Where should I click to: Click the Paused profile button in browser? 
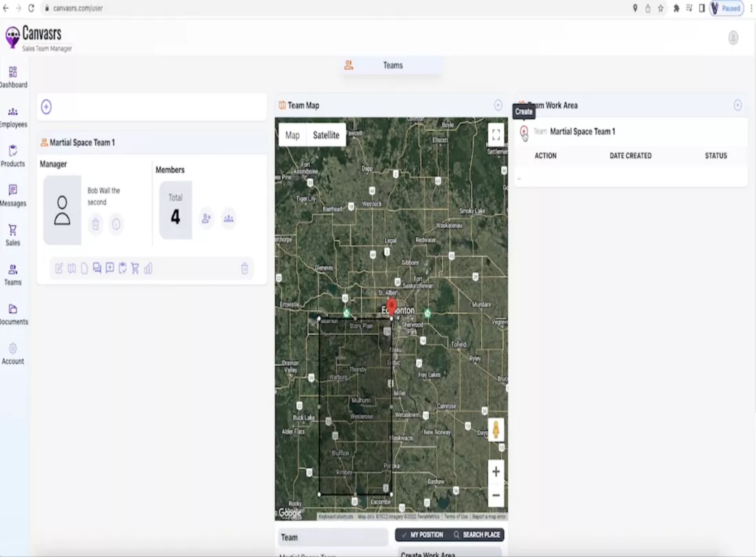click(726, 8)
